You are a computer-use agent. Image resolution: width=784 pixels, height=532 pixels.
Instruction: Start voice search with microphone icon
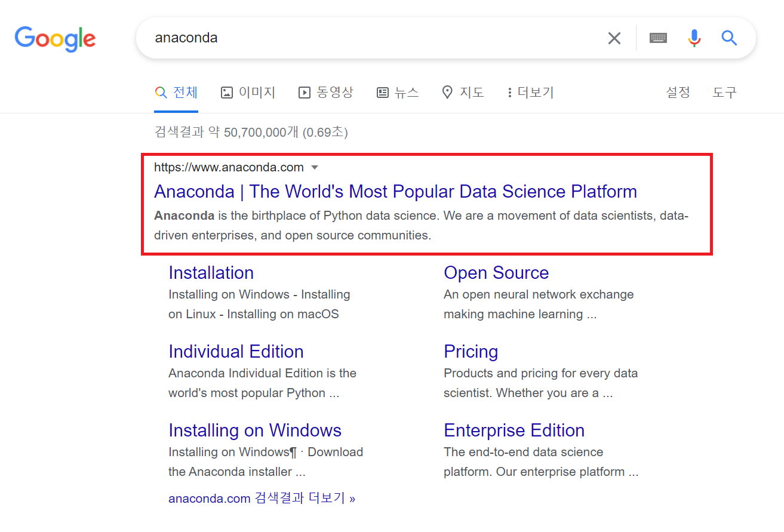coord(694,38)
